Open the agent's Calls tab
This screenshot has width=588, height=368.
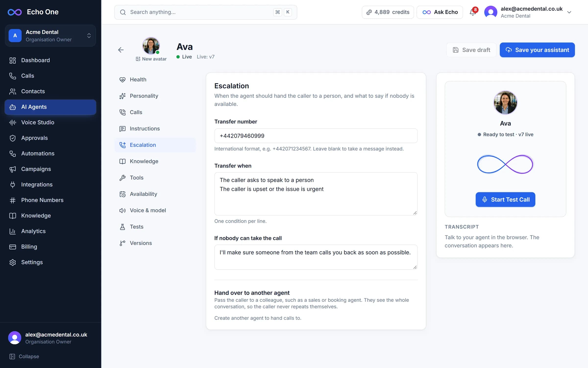coord(155,112)
